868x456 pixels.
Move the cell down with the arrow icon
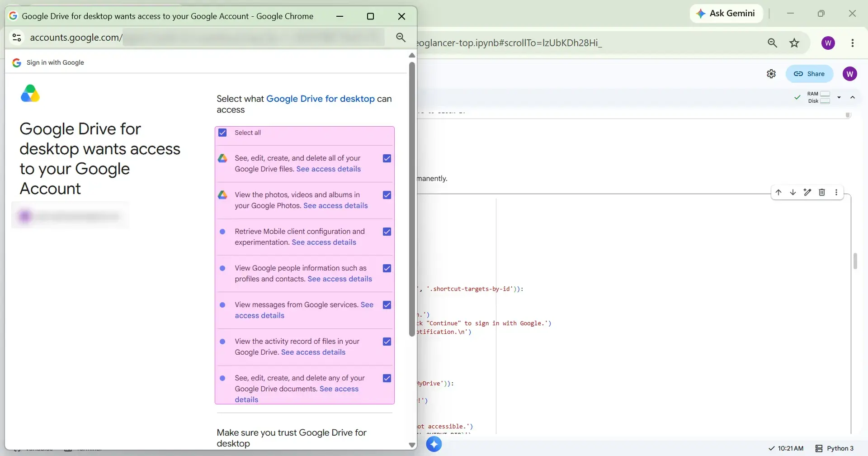(793, 192)
